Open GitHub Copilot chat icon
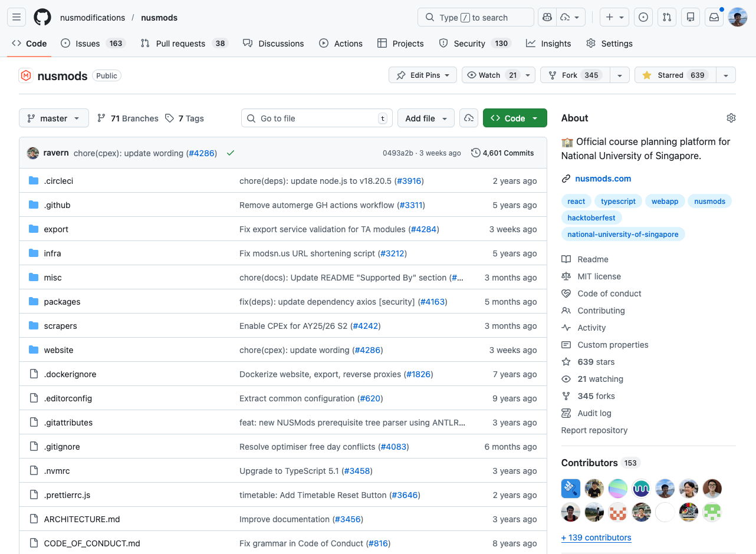 (547, 17)
